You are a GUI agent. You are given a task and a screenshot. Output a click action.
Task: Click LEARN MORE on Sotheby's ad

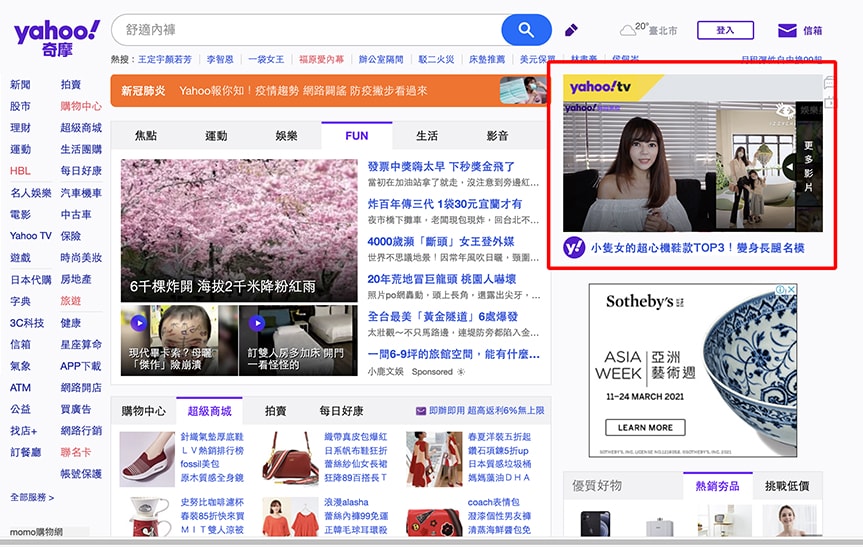(645, 427)
